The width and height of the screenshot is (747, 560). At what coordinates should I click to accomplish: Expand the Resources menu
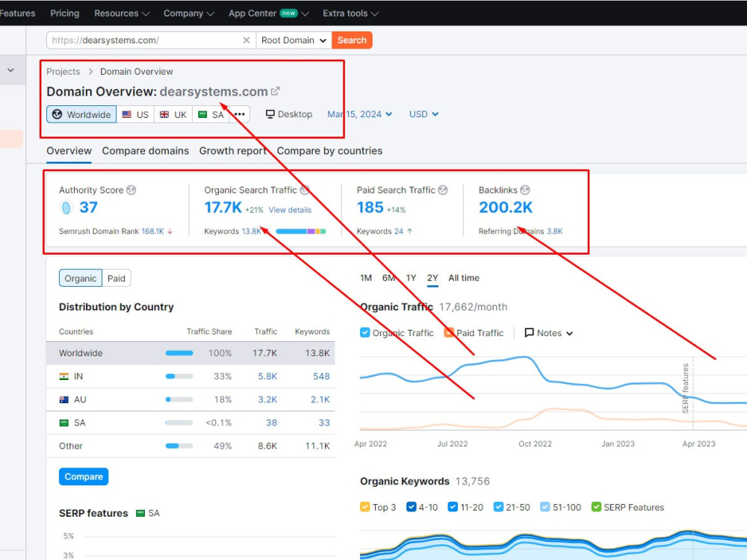pos(122,13)
